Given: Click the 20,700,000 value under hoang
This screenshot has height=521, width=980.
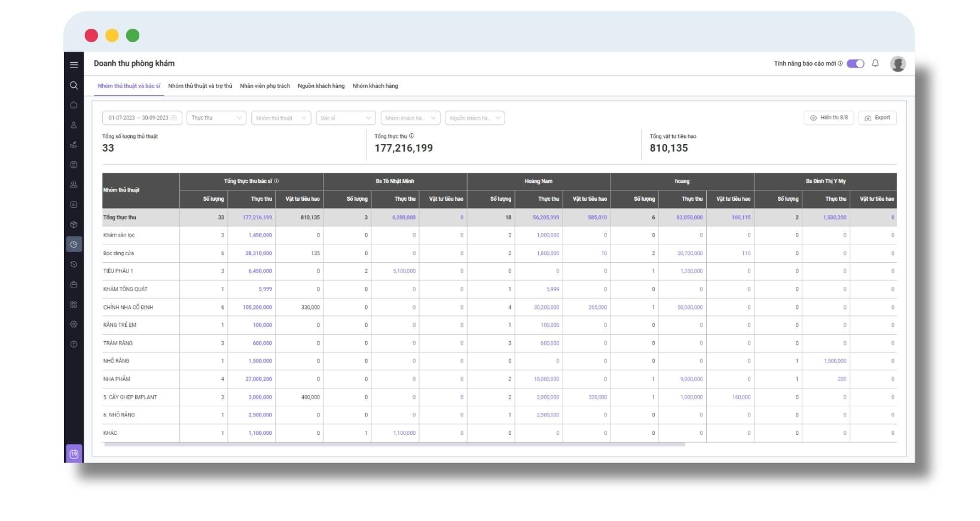Looking at the screenshot, I should coord(690,253).
